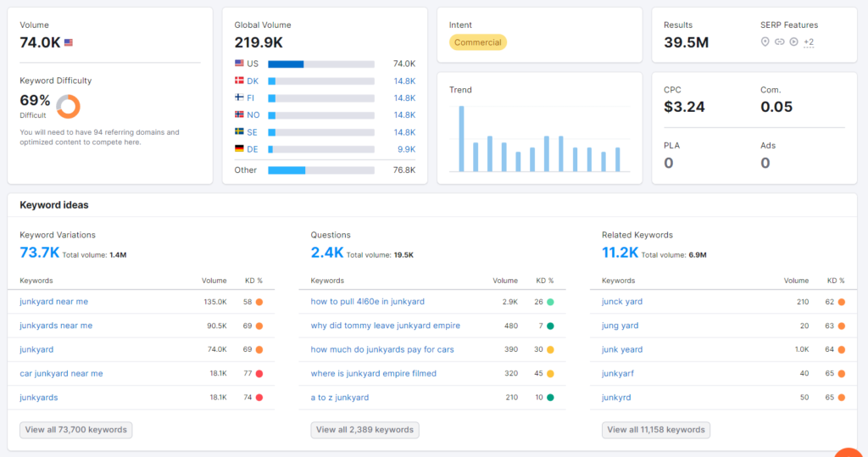Click the local pack pin SERP icon
This screenshot has height=457, width=868.
765,42
